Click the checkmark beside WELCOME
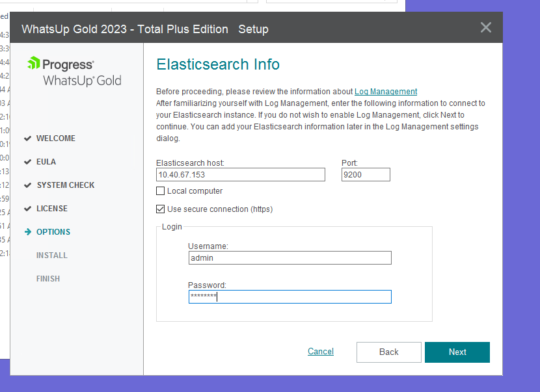Viewport: 540px width, 392px height. point(27,138)
